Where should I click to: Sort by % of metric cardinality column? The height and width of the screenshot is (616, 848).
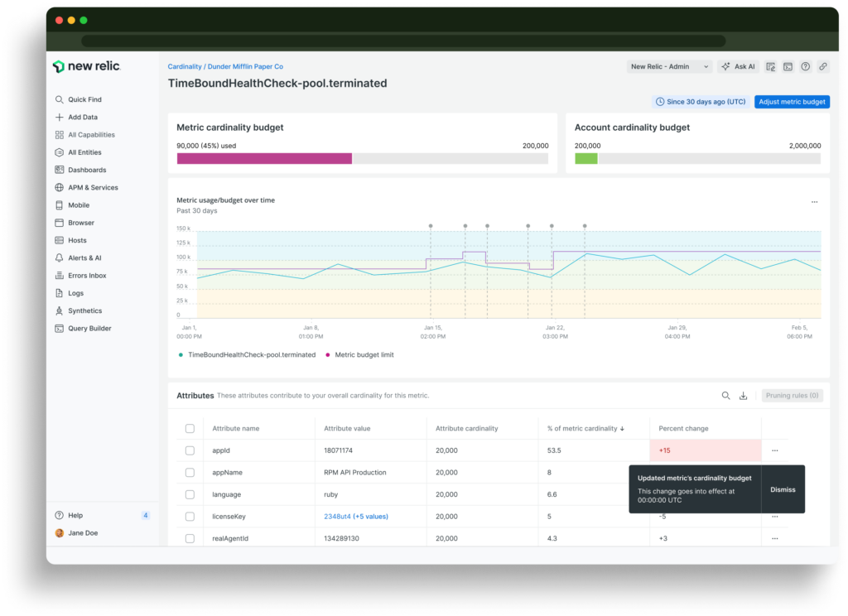coord(585,428)
